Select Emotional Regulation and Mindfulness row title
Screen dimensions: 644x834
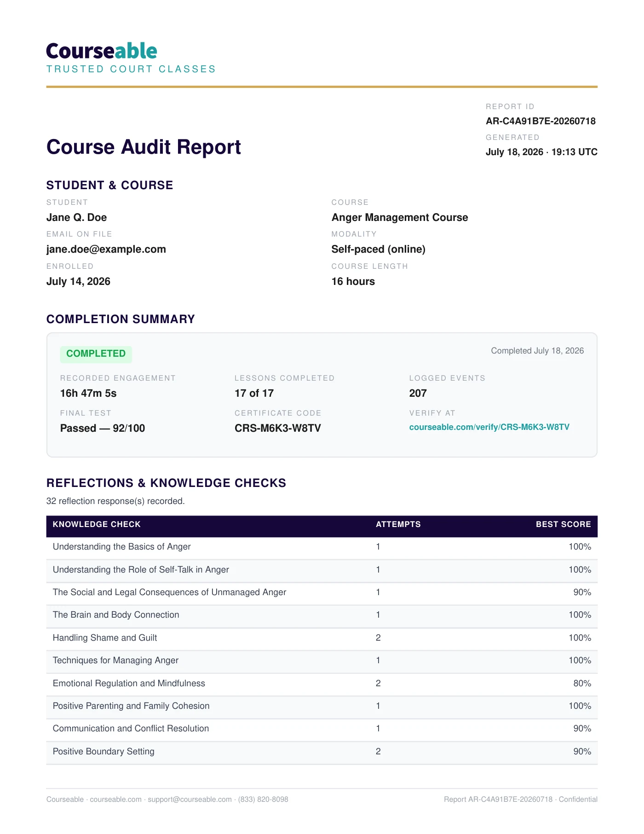click(129, 683)
